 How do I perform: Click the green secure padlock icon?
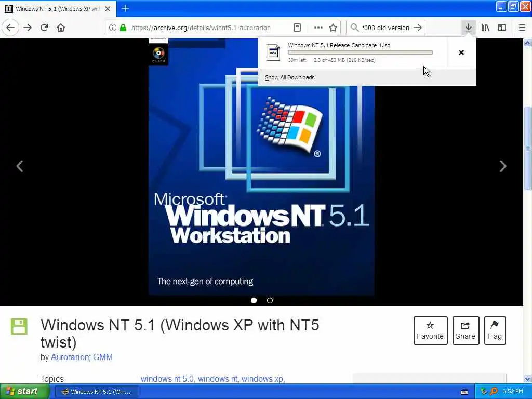point(123,28)
